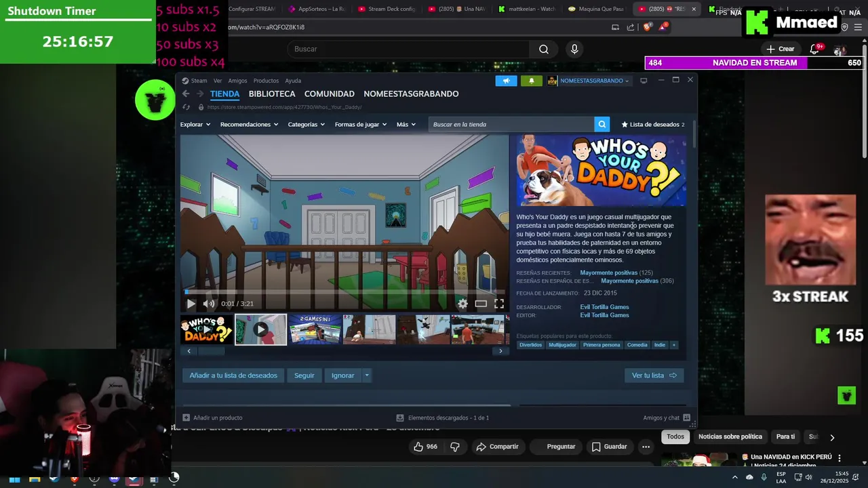Screen dimensions: 868x488
Task: Show more tags with plus button
Action: point(673,345)
